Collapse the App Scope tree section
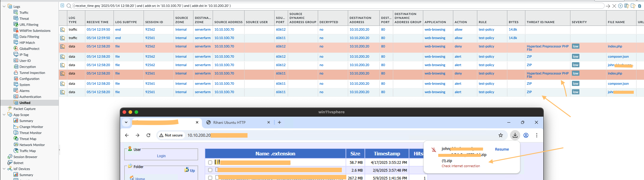The height and width of the screenshot is (180, 644). click(x=4, y=114)
